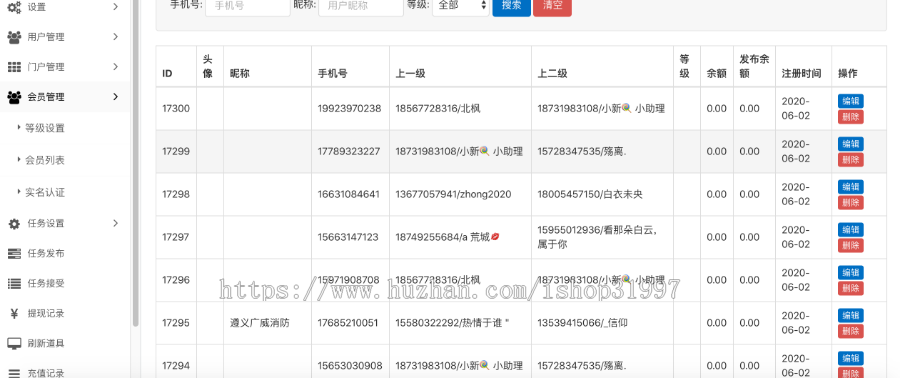Click the 刷新道具 monitor icon

point(14,344)
